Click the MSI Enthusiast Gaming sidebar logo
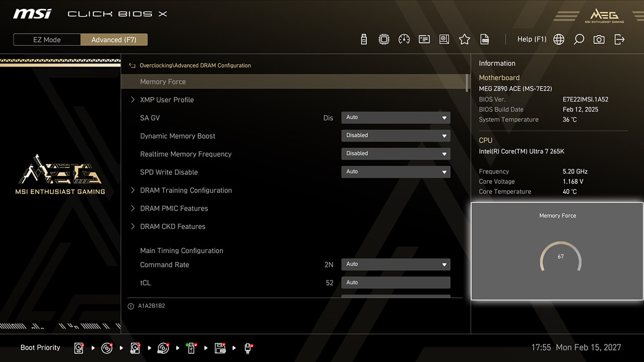644x362 pixels. pos(60,174)
